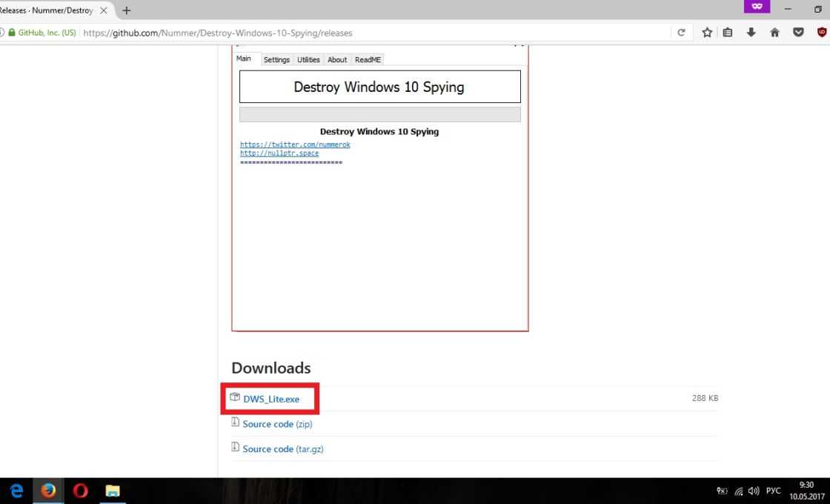Click the volume icon in system tray

[754, 491]
